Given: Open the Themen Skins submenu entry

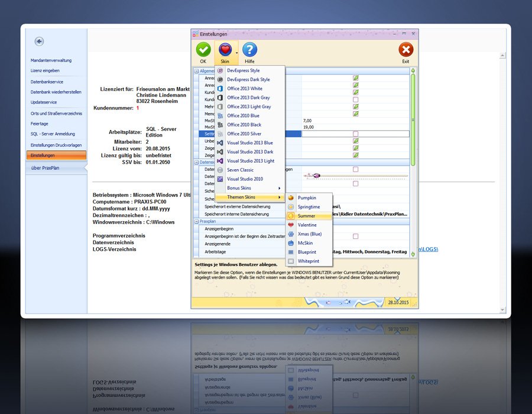Looking at the screenshot, I should (249, 197).
